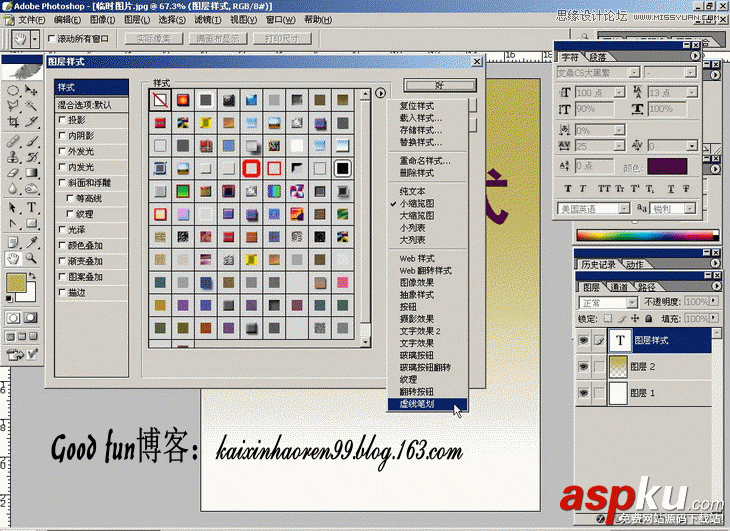
Task: Enable 投影 (Drop Shadow) checkbox
Action: click(62, 120)
